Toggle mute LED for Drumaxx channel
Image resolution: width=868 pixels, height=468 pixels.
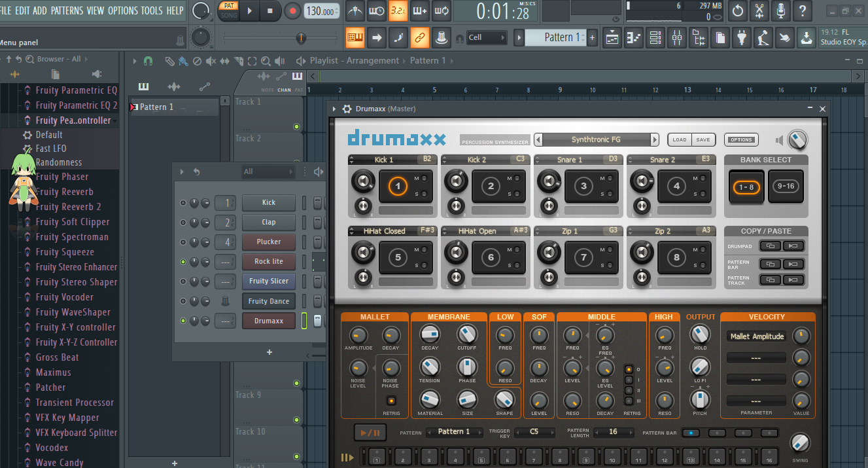click(x=183, y=321)
